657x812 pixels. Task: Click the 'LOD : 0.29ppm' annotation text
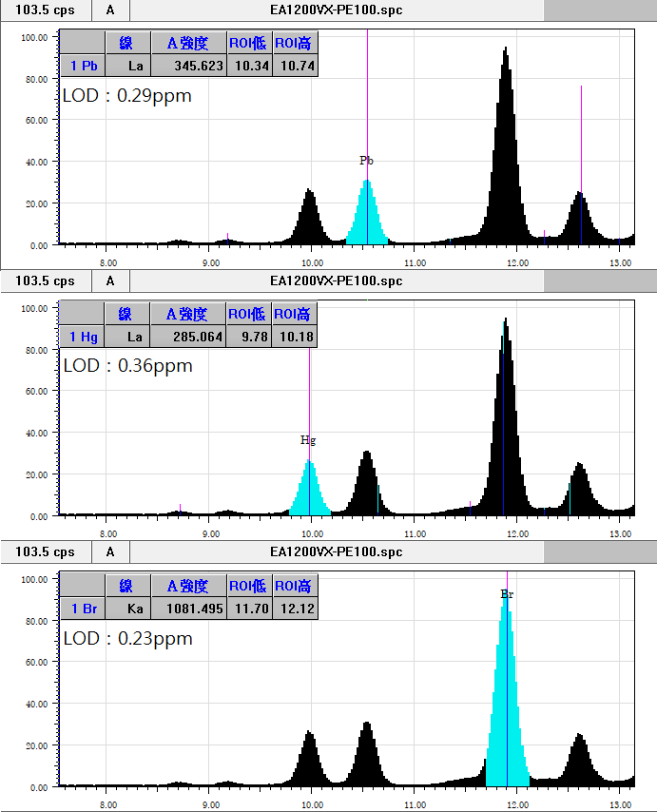click(127, 95)
